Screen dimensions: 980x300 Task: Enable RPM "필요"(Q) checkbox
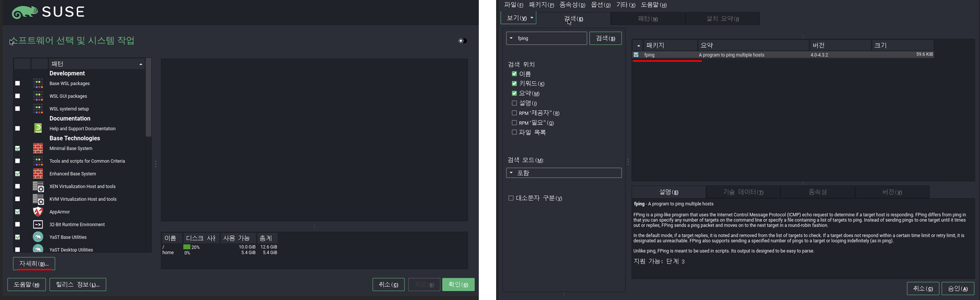click(514, 122)
